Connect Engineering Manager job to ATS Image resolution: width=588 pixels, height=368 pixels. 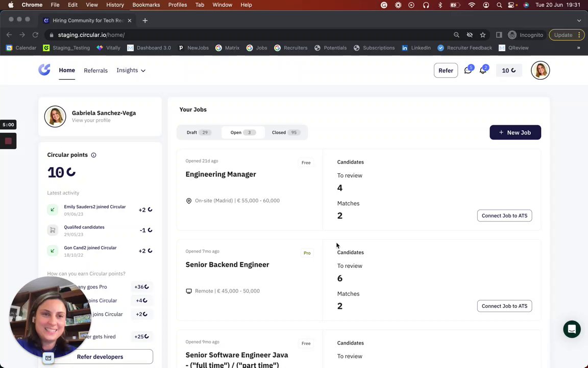(504, 216)
